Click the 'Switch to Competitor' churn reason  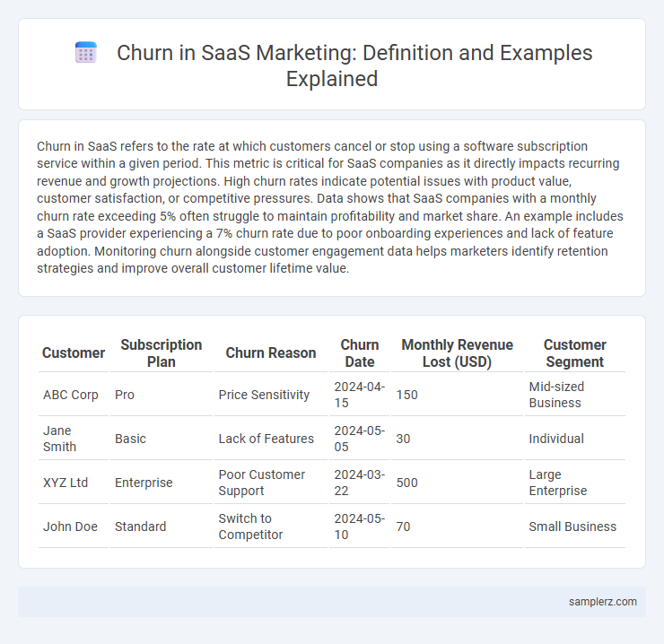(250, 527)
